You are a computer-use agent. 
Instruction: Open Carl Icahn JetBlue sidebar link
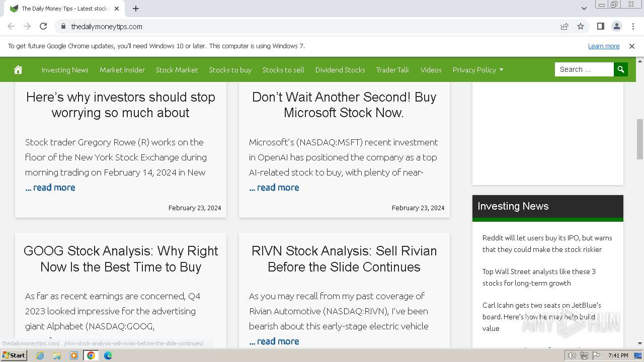click(x=542, y=316)
